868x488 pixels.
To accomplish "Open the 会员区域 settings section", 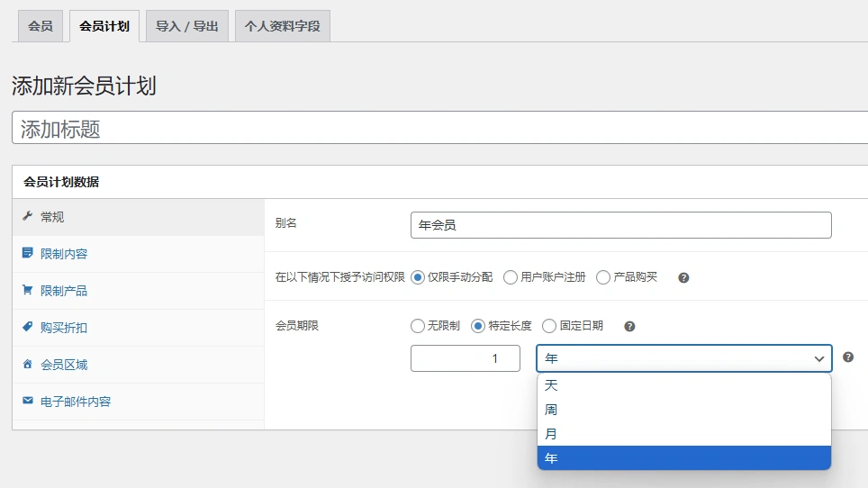I will tap(139, 365).
